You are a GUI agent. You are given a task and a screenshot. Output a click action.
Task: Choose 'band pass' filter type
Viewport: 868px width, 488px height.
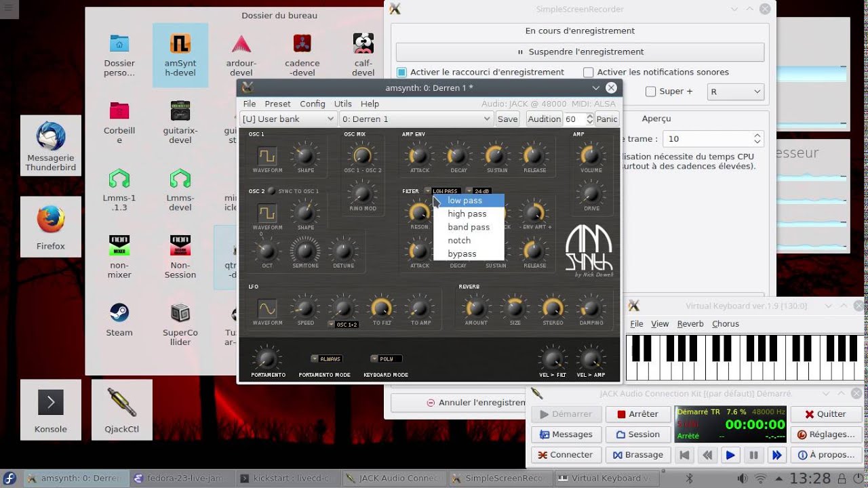469,227
